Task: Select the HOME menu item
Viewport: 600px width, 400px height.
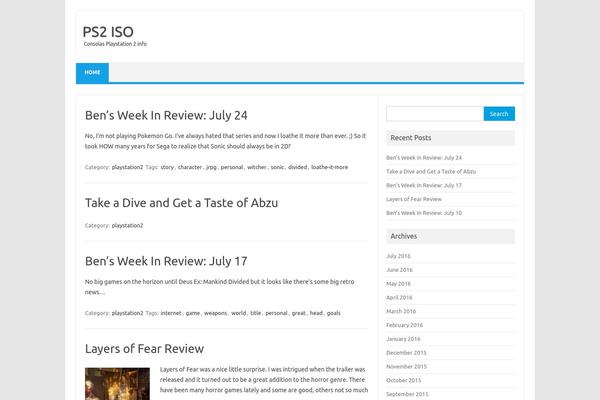Action: click(x=92, y=72)
